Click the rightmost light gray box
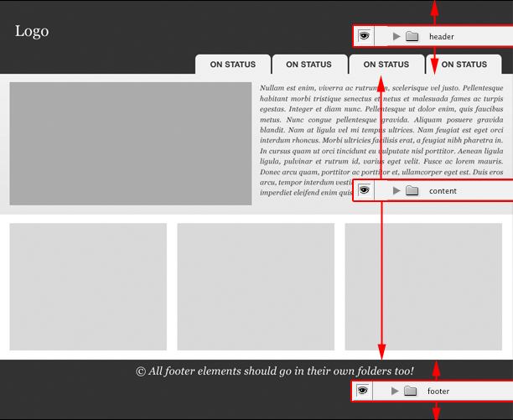Screen dimensions: 513x420 coord(423,287)
